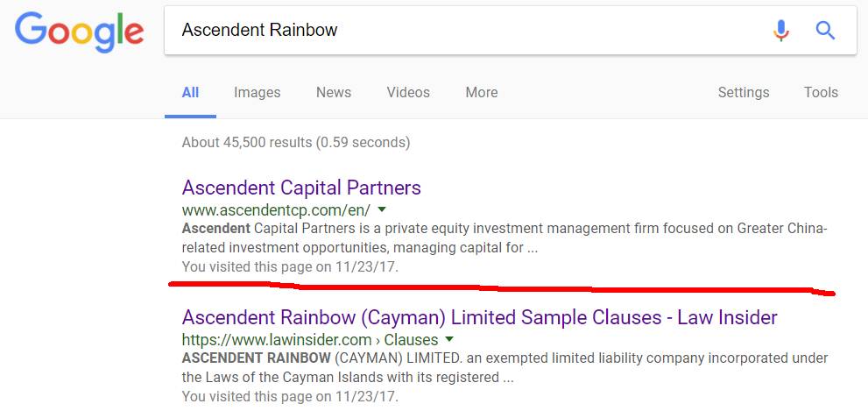Select the All results tab
Image resolution: width=868 pixels, height=411 pixels.
coord(190,93)
